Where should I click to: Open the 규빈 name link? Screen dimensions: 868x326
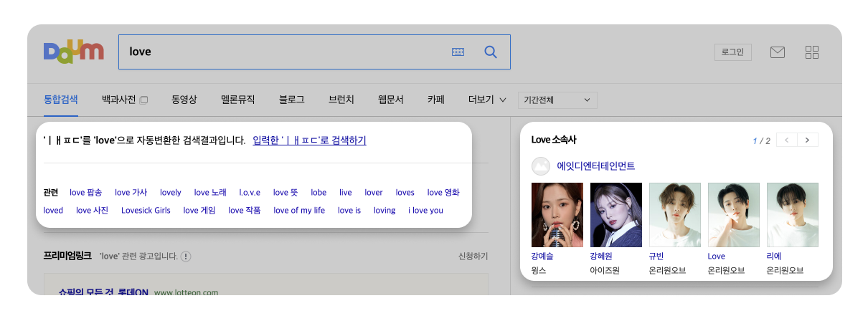pyautogui.click(x=656, y=256)
